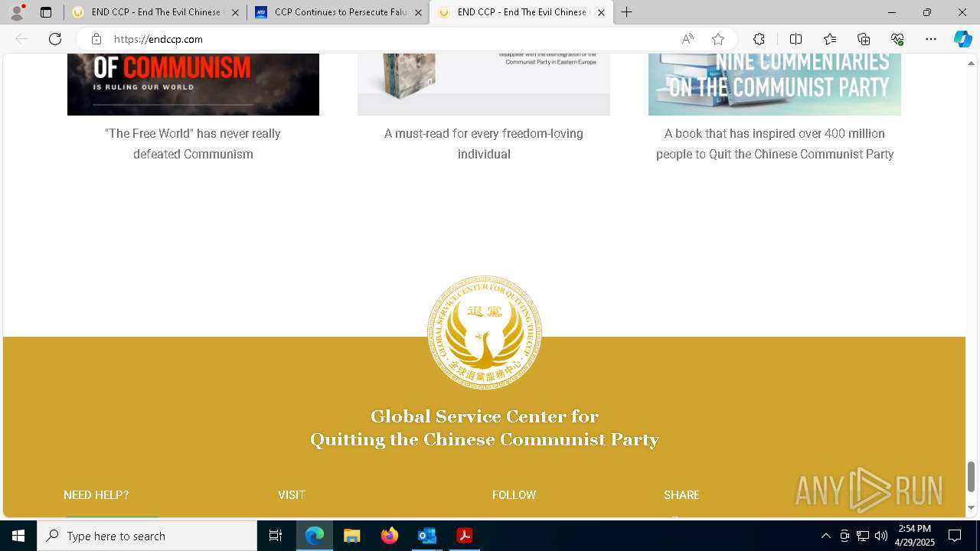Turn on Read aloud

[688, 39]
